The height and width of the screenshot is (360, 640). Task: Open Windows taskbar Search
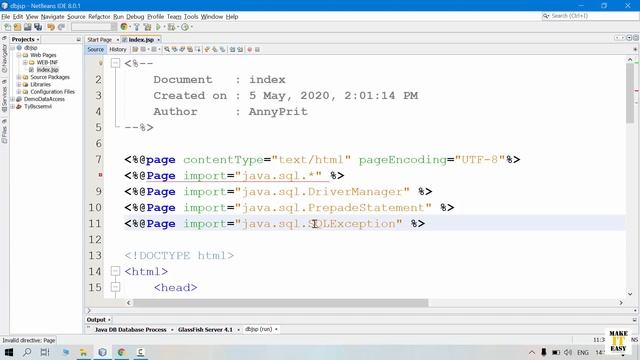click(x=27, y=352)
